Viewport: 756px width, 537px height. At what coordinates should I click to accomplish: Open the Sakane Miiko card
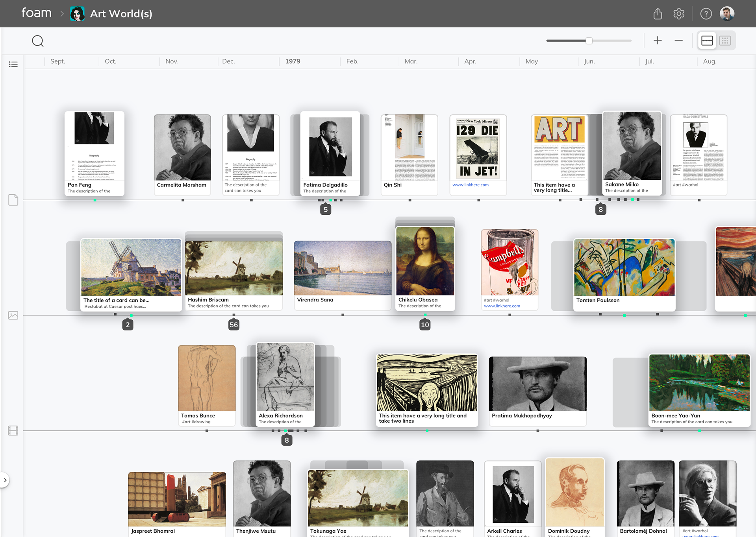[632, 153]
